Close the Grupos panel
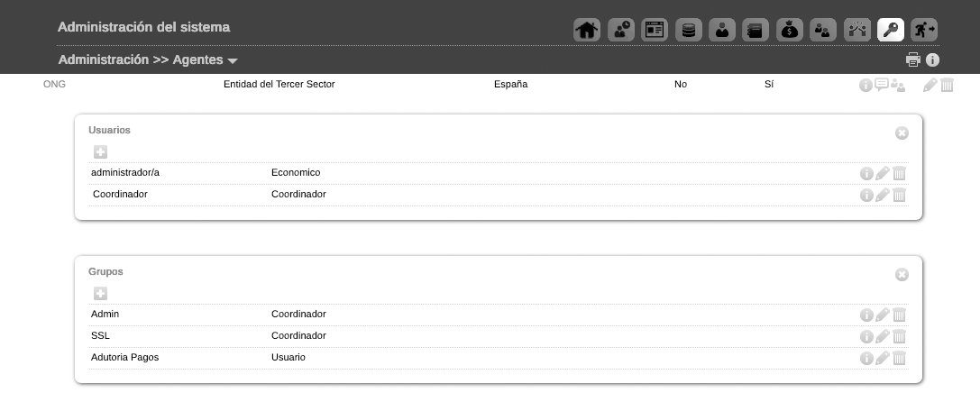Screen dimensions: 980x411 tap(902, 274)
